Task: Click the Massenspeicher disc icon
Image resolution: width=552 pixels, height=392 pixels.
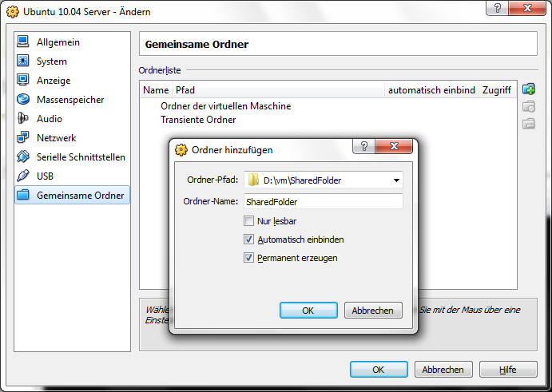Action: pyautogui.click(x=23, y=99)
